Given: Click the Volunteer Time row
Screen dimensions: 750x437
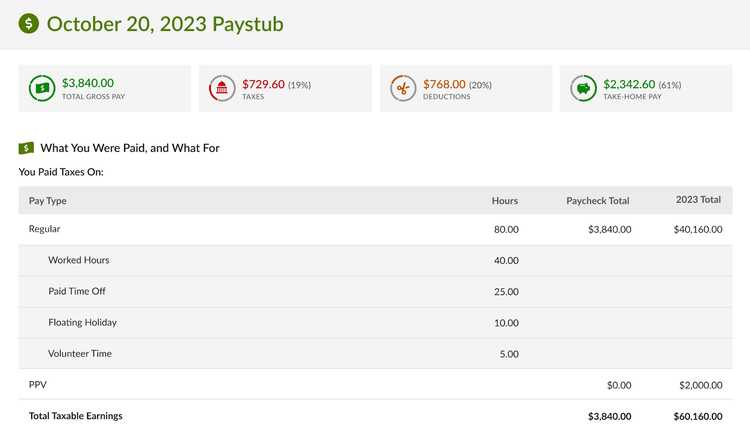Looking at the screenshot, I should tap(79, 353).
